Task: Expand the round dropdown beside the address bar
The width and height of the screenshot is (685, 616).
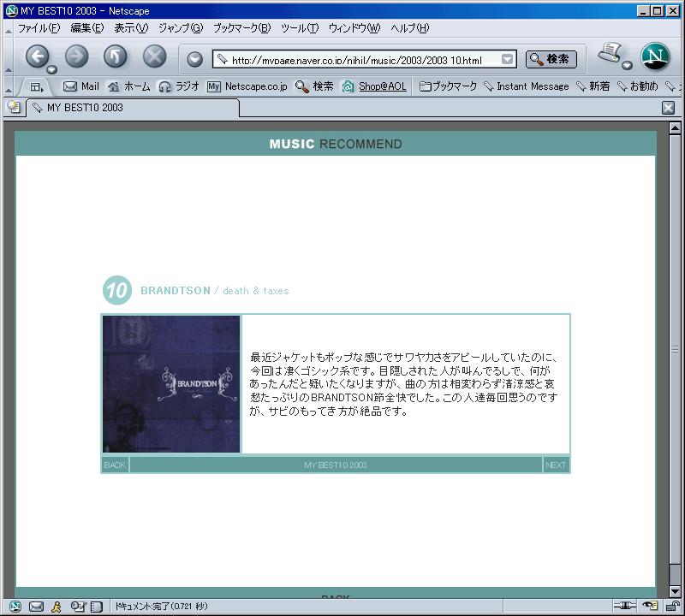Action: click(x=195, y=59)
